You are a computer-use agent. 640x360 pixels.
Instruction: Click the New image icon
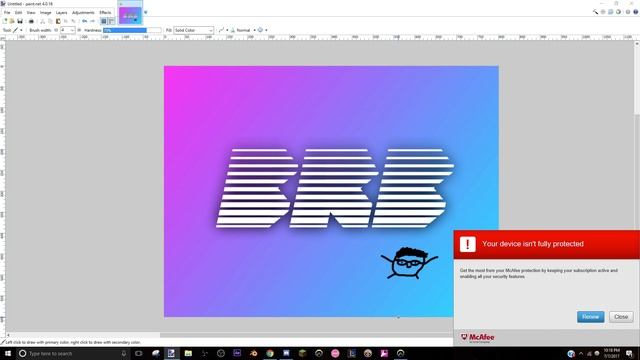point(5,21)
